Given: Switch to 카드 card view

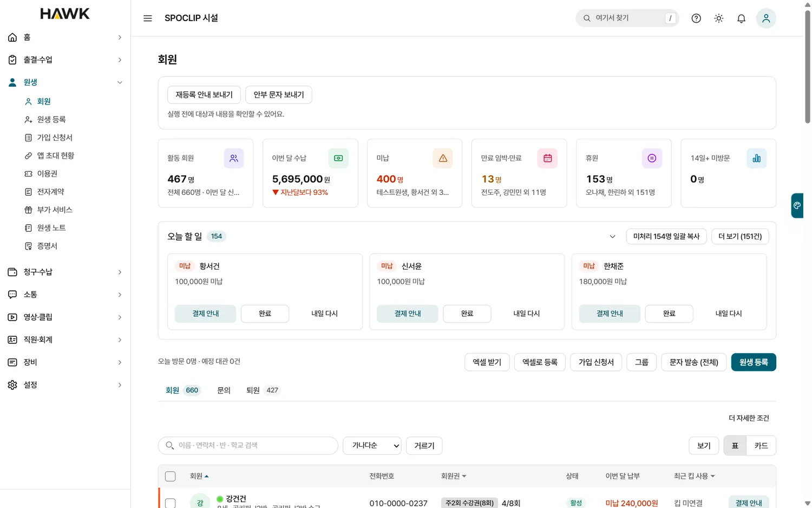Looking at the screenshot, I should tap(761, 446).
